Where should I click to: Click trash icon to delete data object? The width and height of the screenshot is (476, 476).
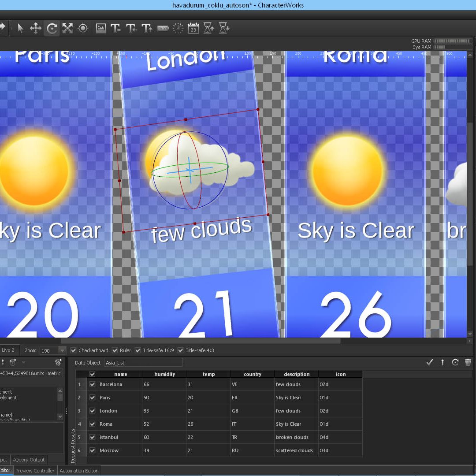click(x=468, y=362)
